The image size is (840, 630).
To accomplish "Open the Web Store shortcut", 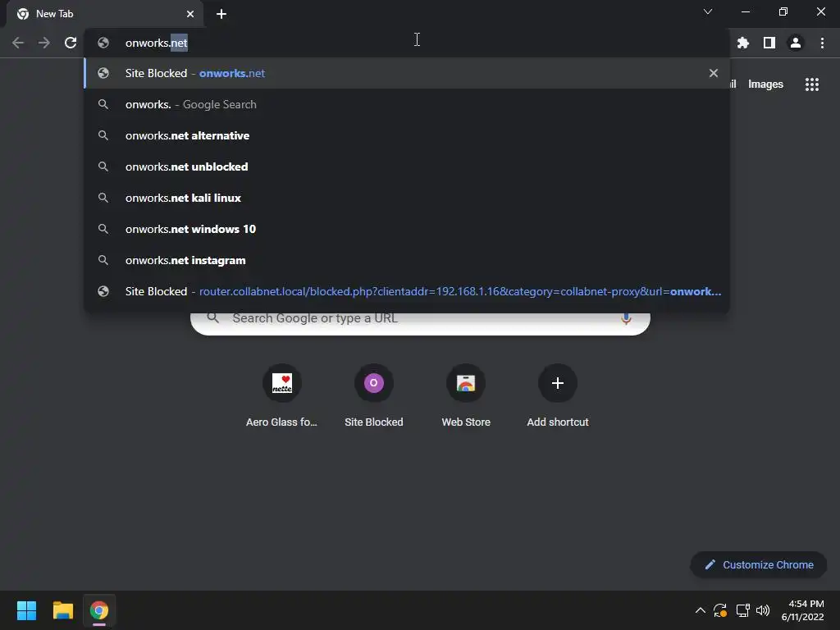I will point(466,396).
